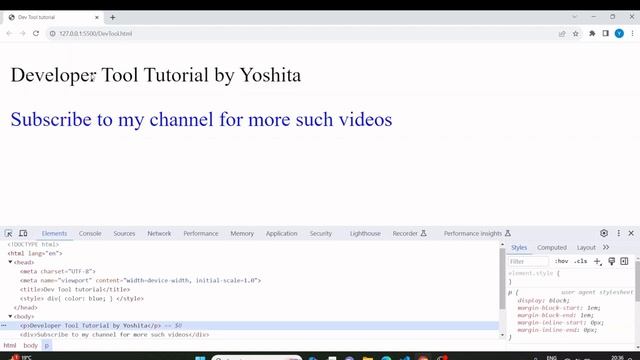Click the browser address bar URL
This screenshot has width=640, height=360.
coord(96,33)
